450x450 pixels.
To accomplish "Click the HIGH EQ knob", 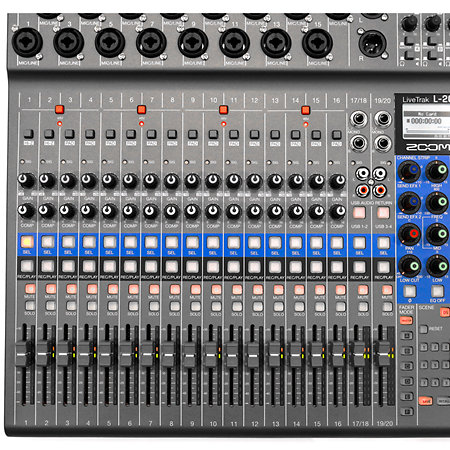I will [437, 171].
